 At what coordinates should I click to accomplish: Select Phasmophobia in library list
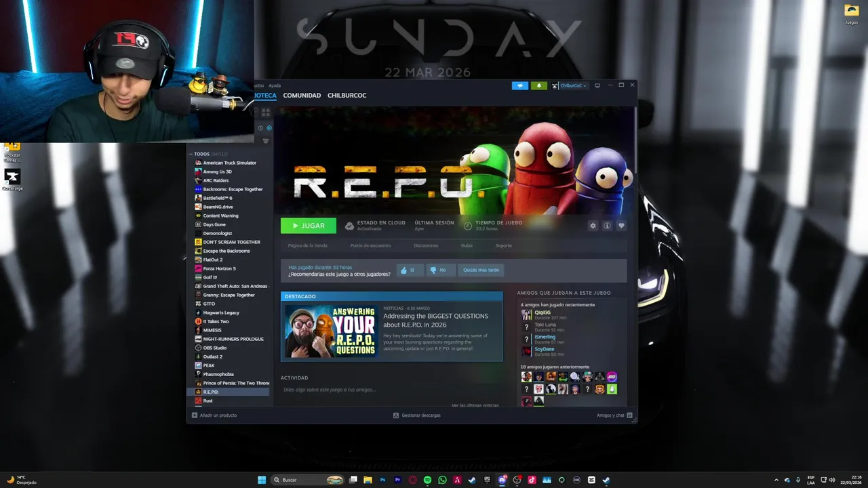coord(229,374)
